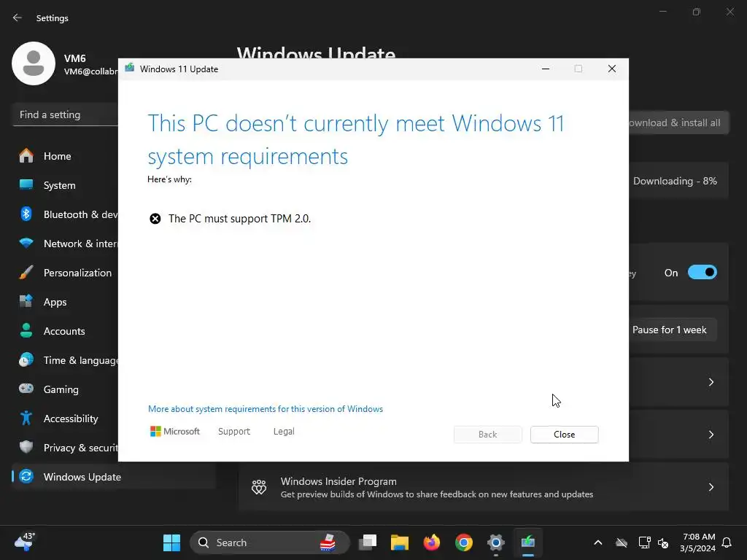The image size is (747, 560).
Task: Launch File Explorer from taskbar
Action: tap(400, 542)
